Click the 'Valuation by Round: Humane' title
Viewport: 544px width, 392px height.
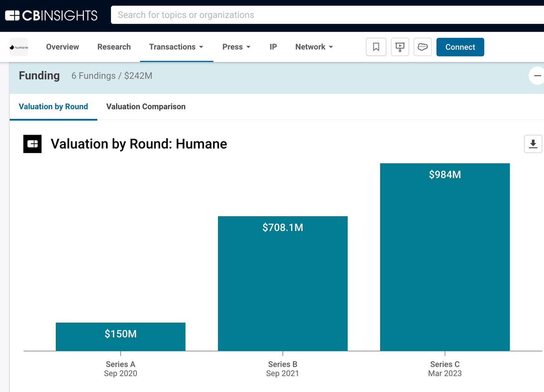(x=139, y=144)
